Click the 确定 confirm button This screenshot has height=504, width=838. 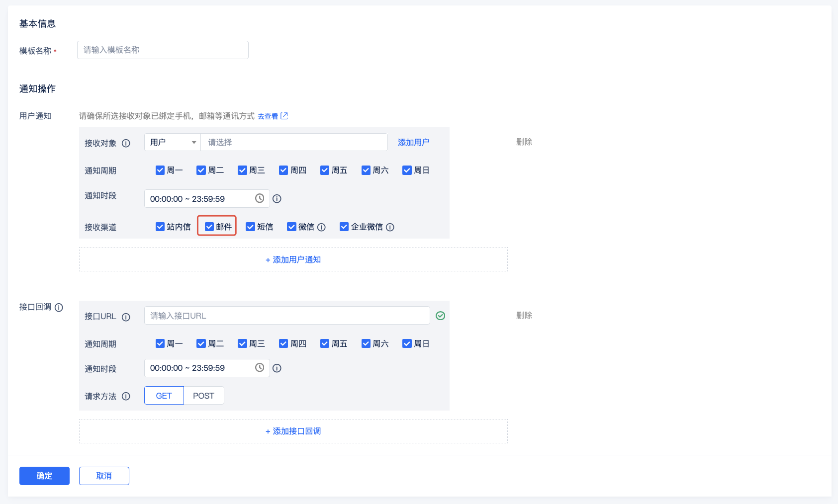coord(44,476)
